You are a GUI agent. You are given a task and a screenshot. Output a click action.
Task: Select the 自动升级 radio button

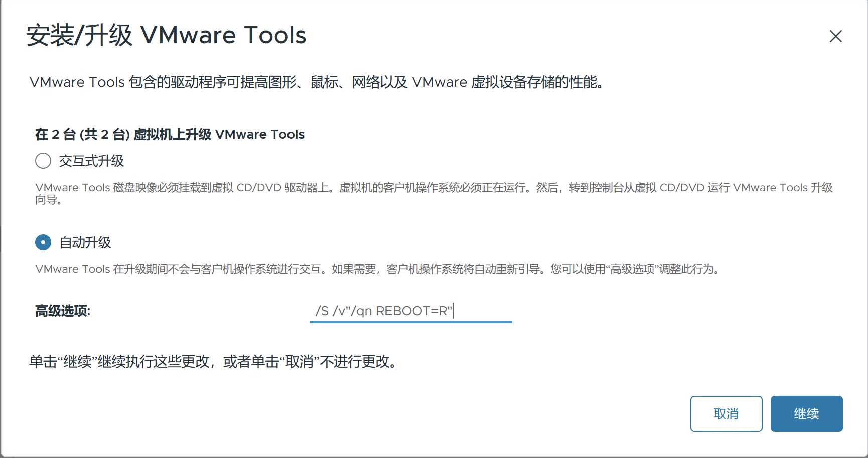coord(43,242)
